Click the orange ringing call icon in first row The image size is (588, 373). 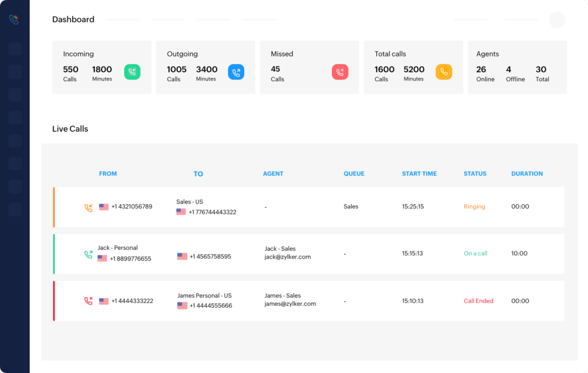tap(88, 207)
